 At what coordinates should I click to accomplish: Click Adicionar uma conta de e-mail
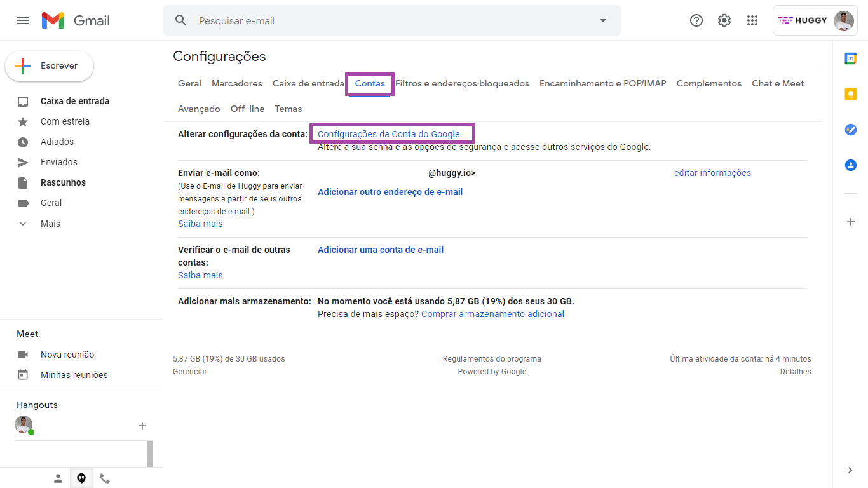[x=381, y=250]
